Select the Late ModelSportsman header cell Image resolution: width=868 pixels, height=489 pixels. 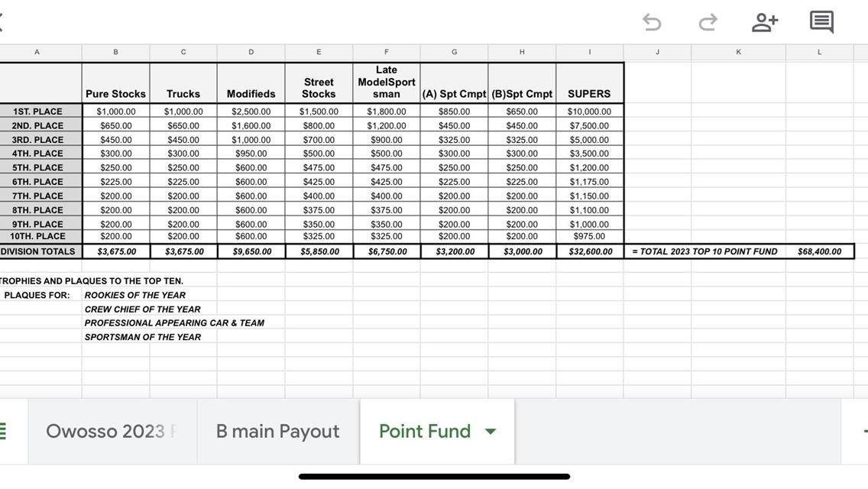point(387,82)
